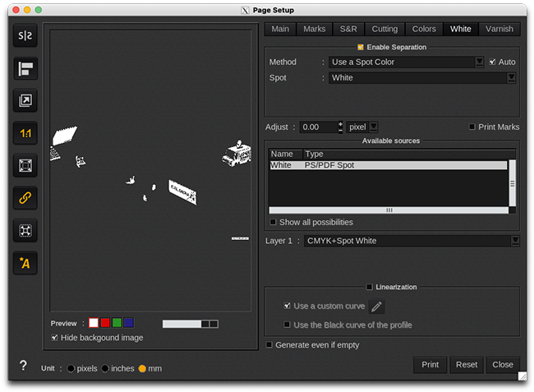Viewport: 534px width, 392px height.
Task: Switch to the Cutting tab
Action: point(384,29)
